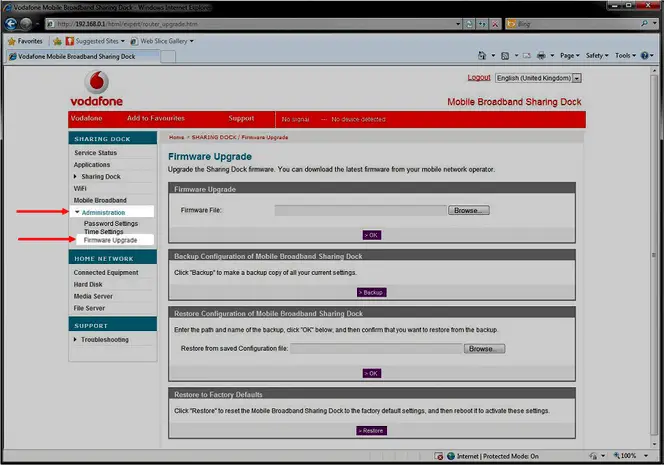Click the RSS Feeds icon in command bar

point(505,56)
